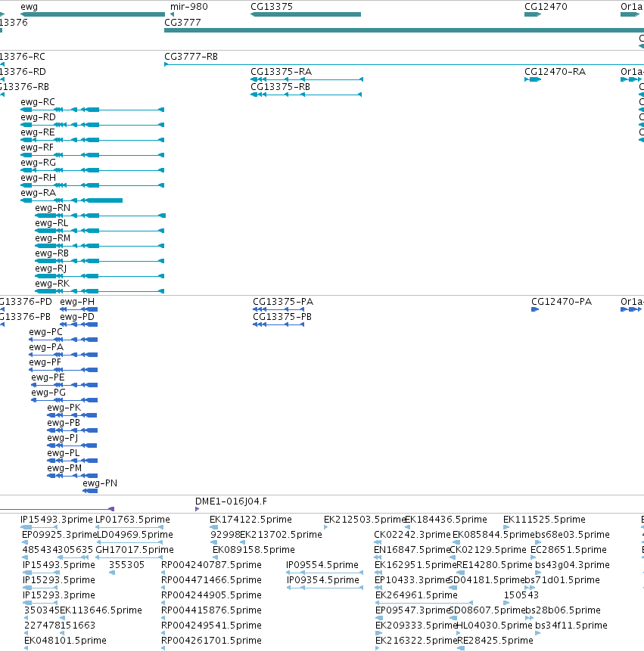Click the CG13375-PA CDS feature
The height and width of the screenshot is (652, 644).
278,309
